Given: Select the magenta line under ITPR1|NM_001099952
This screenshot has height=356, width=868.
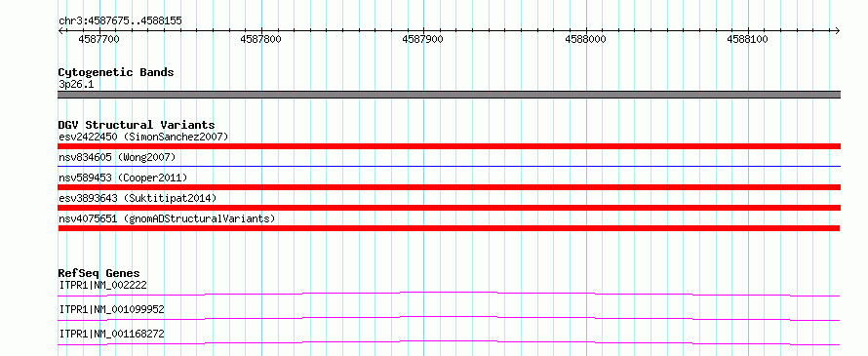Looking at the screenshot, I should pyautogui.click(x=449, y=318).
